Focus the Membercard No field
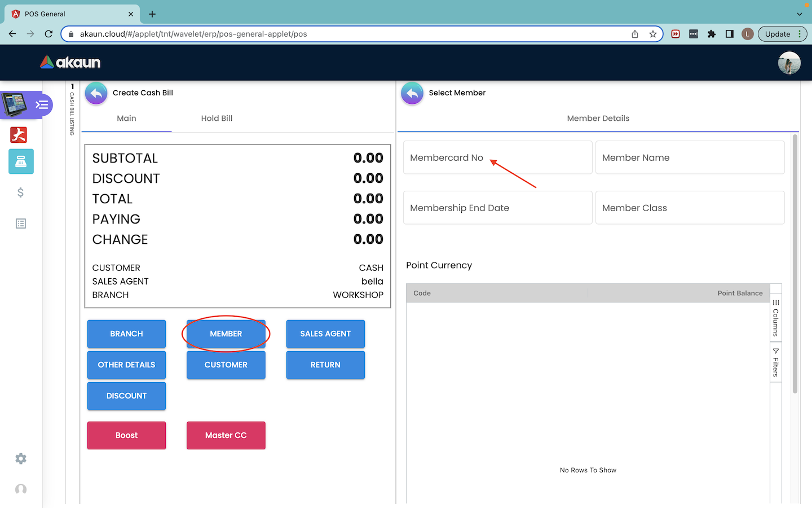The image size is (812, 508). tap(498, 157)
